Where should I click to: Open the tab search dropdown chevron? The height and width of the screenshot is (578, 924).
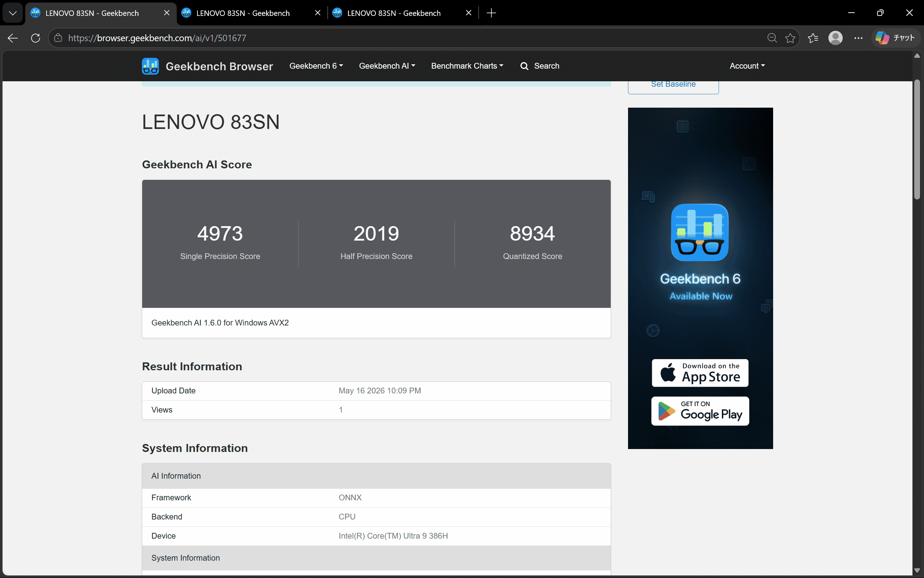click(13, 13)
